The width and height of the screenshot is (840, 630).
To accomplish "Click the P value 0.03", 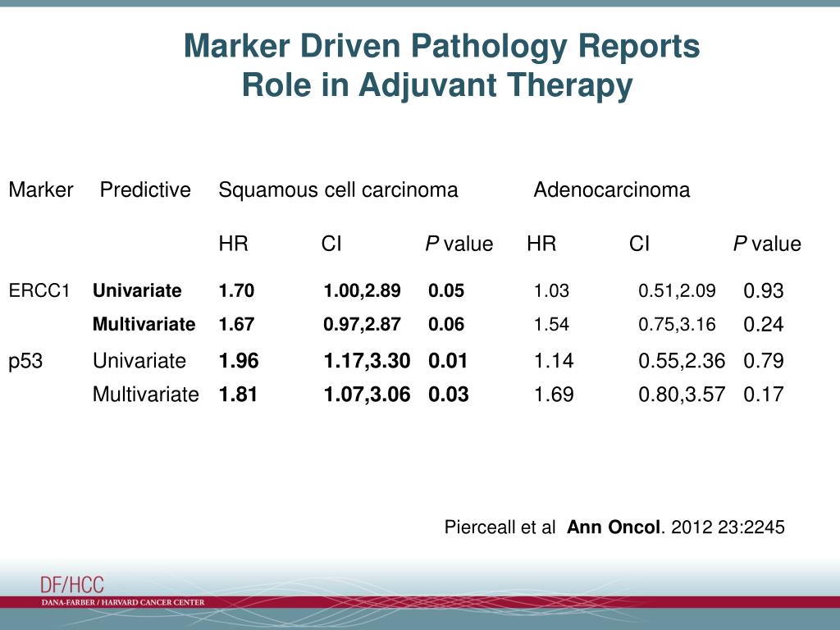I will point(449,395).
